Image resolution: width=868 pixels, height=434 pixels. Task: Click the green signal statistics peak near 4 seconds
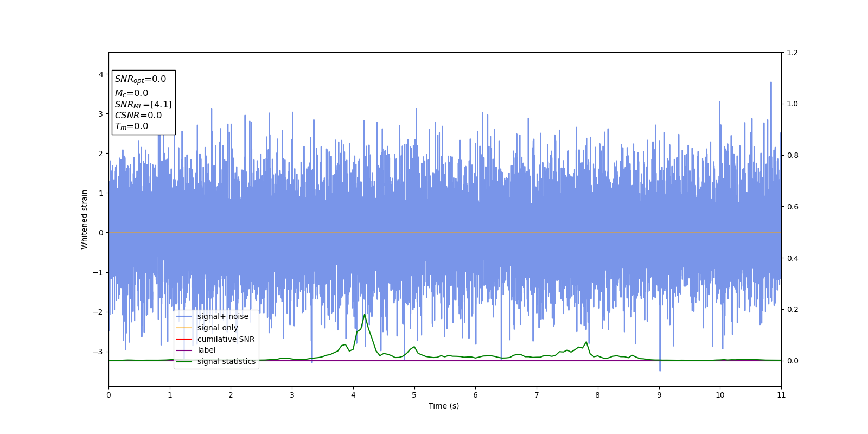(x=365, y=315)
